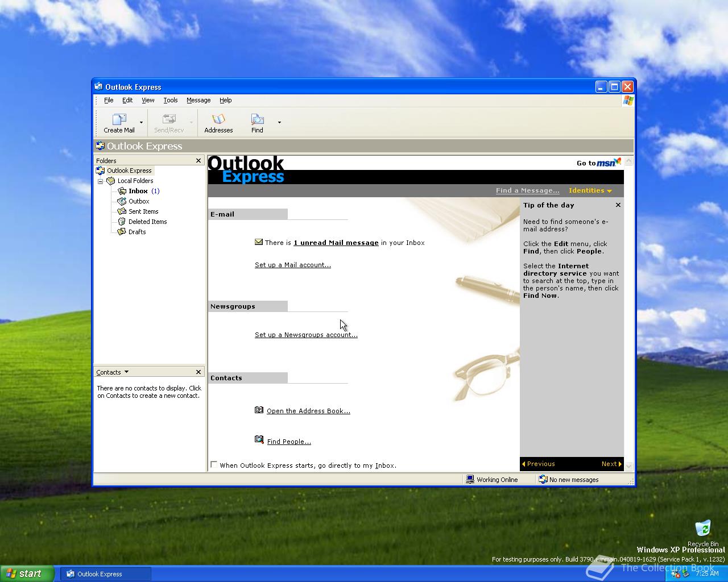The image size is (728, 582).
Task: Click the Address Book icon in Contacts section
Action: [x=259, y=410]
